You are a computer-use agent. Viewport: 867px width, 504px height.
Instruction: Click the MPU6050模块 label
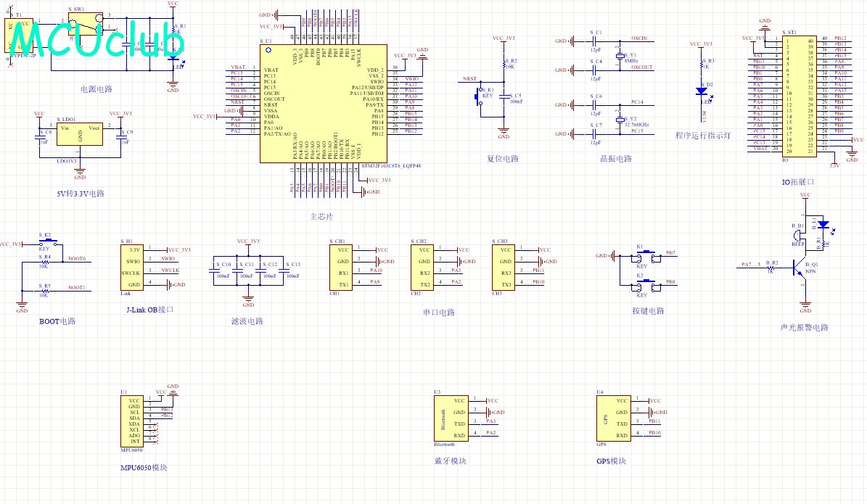(144, 468)
